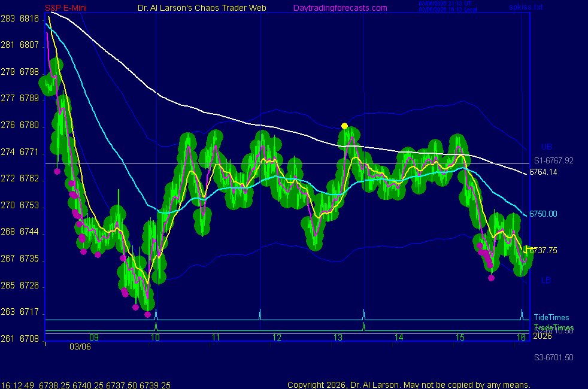The height and width of the screenshot is (389, 588).
Task: Click the 6816 price label on the axis
Action: (x=29, y=19)
